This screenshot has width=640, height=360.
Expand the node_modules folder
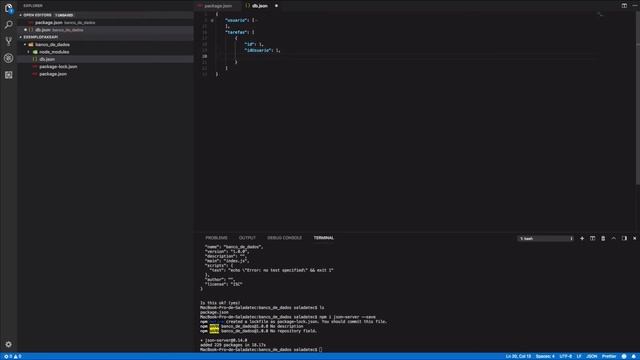(x=29, y=52)
